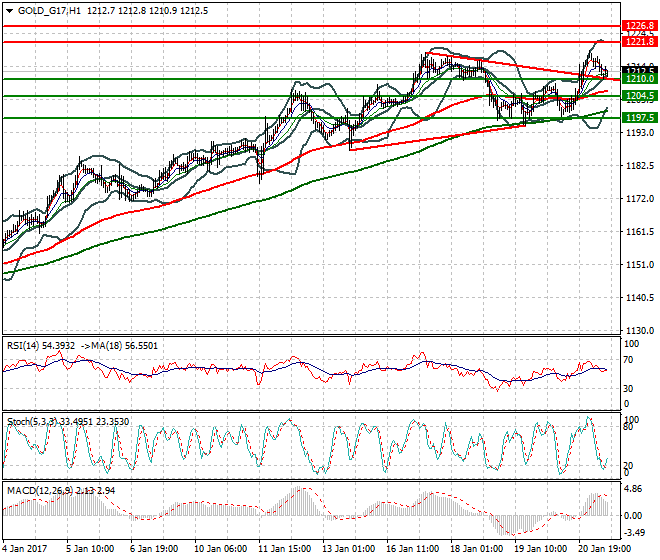Click the 1161.5 price axis value

[x=640, y=232]
